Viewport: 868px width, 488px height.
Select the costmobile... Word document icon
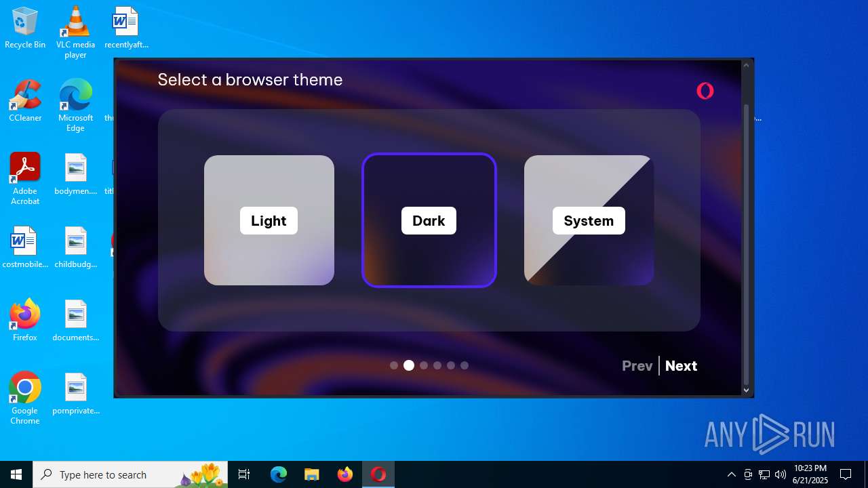point(25,248)
